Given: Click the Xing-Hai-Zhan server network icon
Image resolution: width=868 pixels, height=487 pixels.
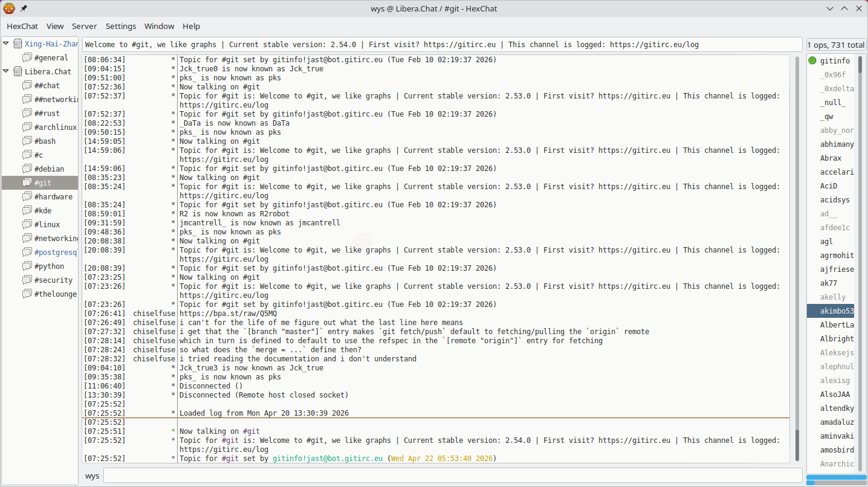Looking at the screenshot, I should [x=18, y=44].
